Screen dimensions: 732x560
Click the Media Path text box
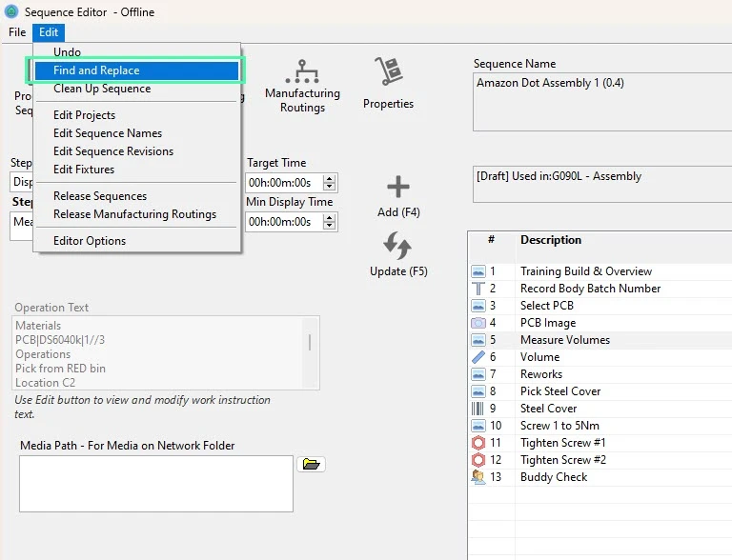[x=156, y=483]
